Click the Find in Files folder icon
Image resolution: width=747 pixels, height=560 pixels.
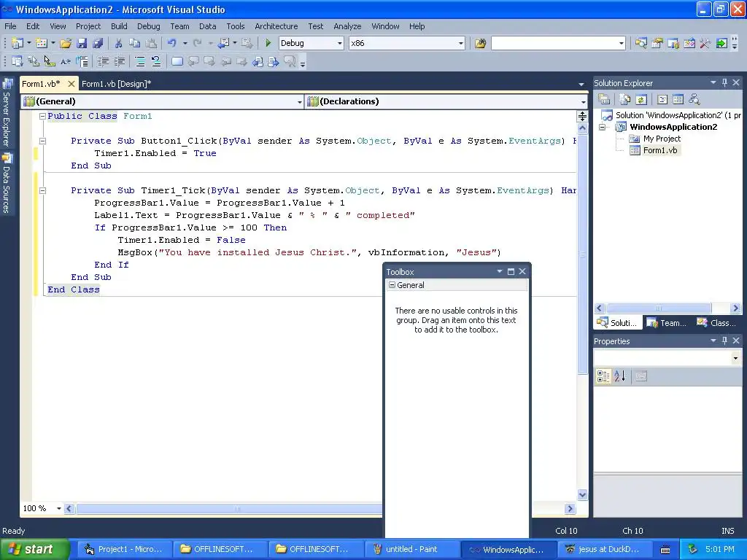coord(480,43)
